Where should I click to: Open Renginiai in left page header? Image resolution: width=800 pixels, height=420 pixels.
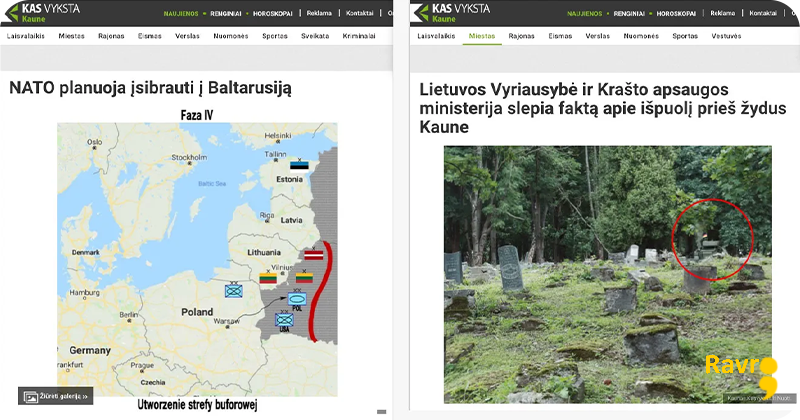(x=226, y=14)
